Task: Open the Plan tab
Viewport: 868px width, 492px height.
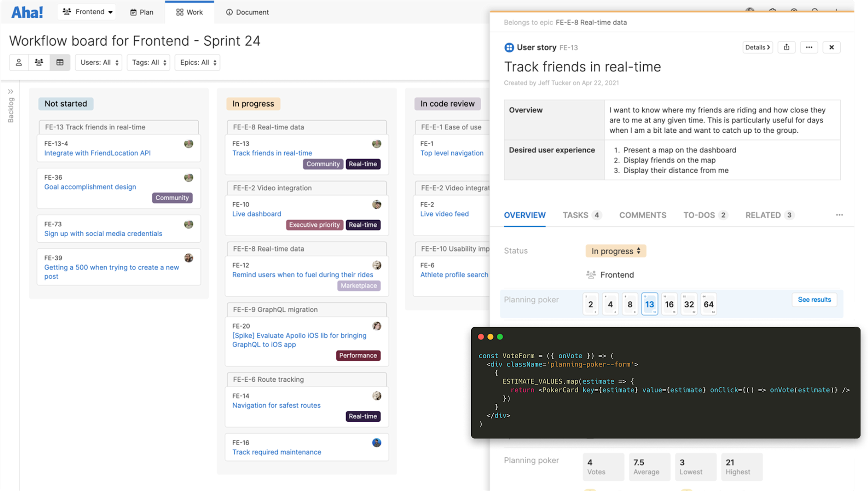Action: (x=141, y=12)
